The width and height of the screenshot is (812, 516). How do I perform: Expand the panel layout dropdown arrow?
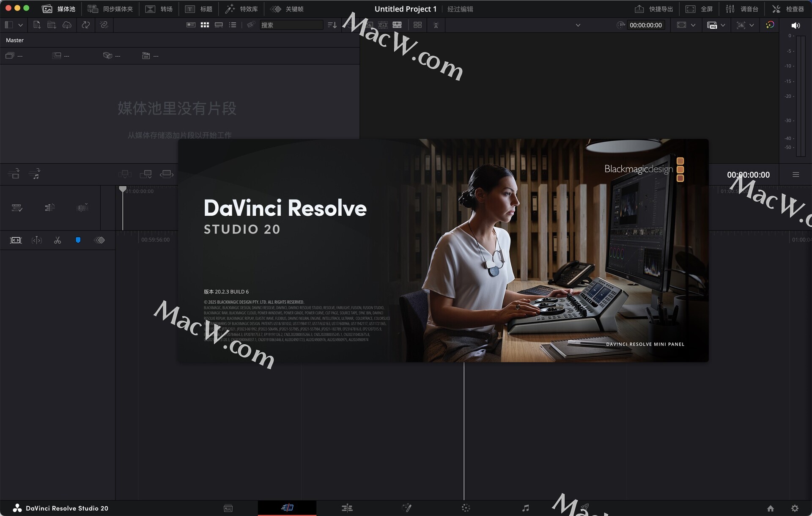[20, 25]
